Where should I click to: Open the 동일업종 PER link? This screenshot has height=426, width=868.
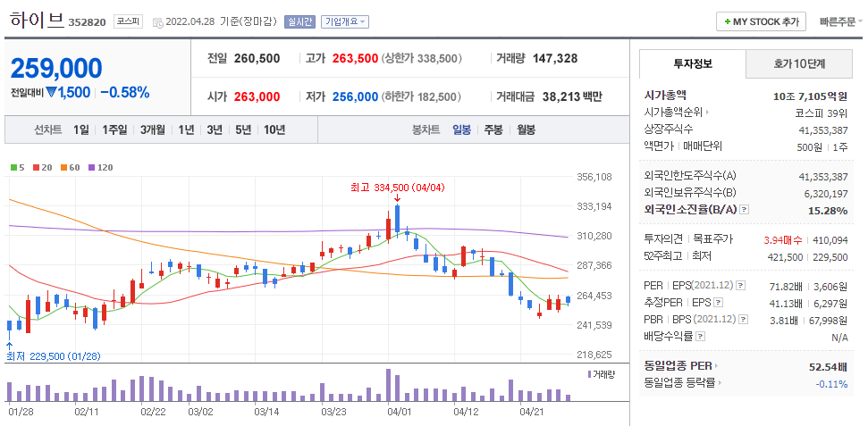(681, 366)
